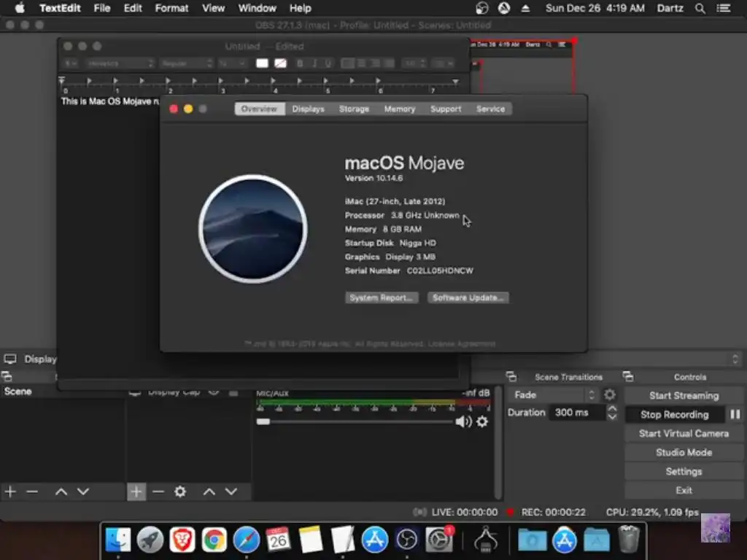Screen dimensions: 747x560
Task: Open the TextEdit white text color swatch
Action: (262, 63)
